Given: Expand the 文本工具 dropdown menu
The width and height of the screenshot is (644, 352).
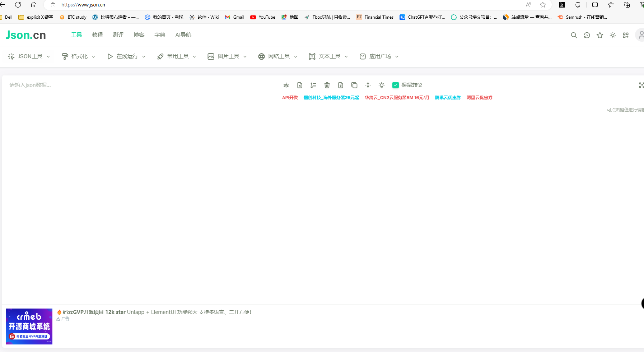Looking at the screenshot, I should pos(328,56).
